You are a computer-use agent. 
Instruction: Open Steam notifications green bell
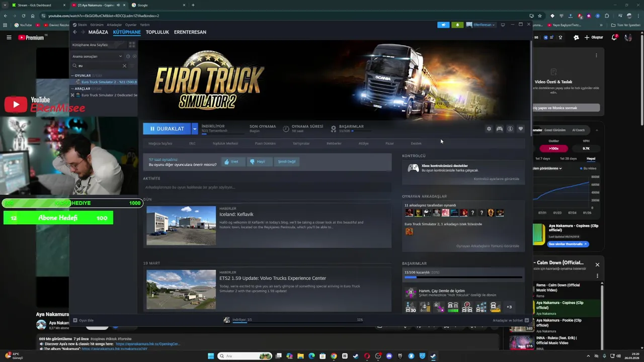[457, 25]
